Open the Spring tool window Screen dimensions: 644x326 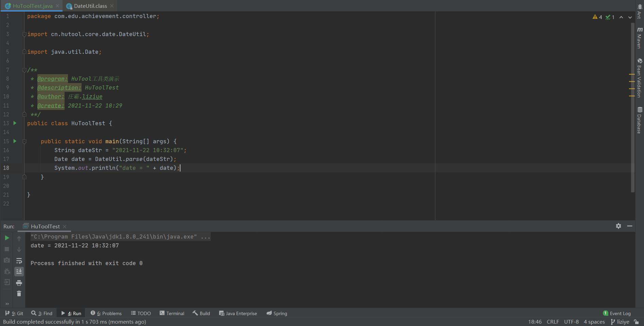(x=277, y=313)
